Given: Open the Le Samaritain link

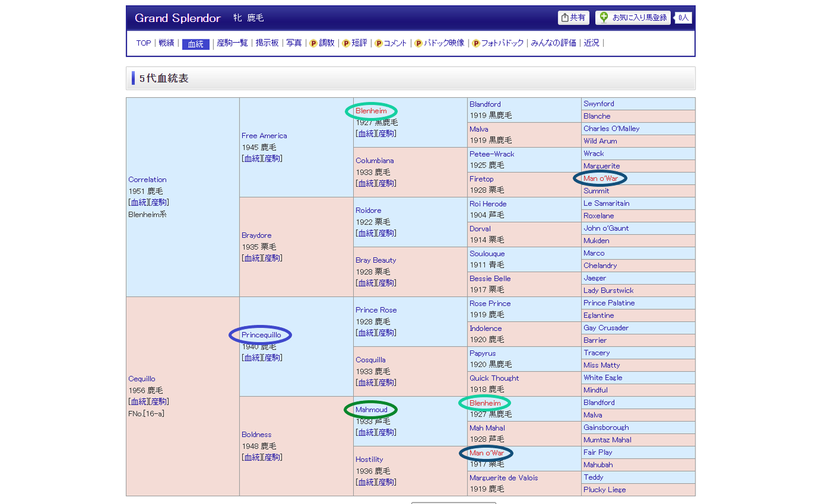Looking at the screenshot, I should 606,204.
